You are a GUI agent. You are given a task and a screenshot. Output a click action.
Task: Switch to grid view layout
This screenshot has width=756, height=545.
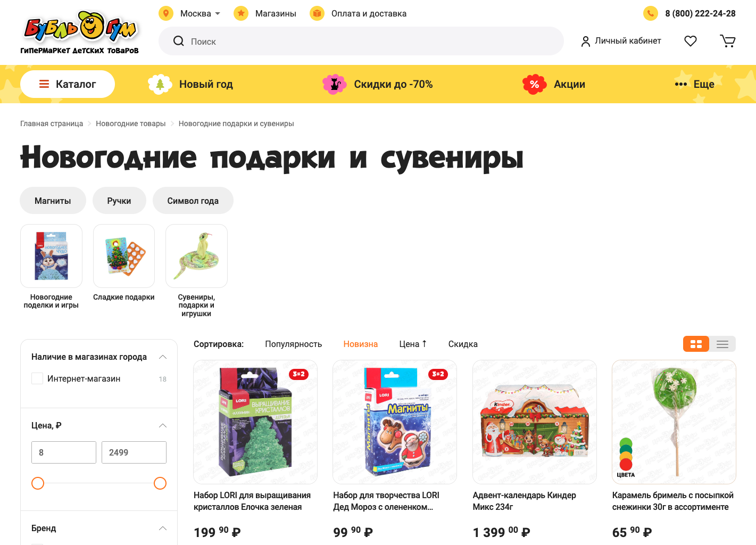coord(696,344)
